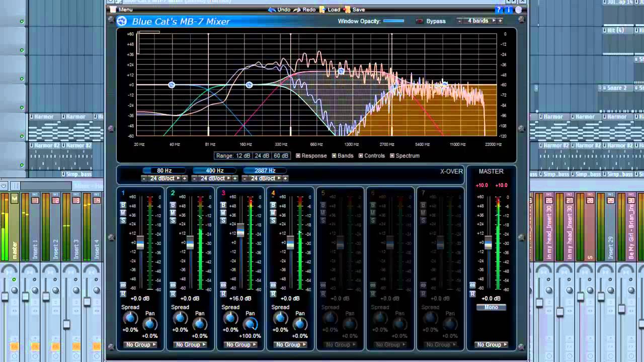Image resolution: width=644 pixels, height=362 pixels.
Task: Click band 3 gain fader handle
Action: [x=240, y=230]
